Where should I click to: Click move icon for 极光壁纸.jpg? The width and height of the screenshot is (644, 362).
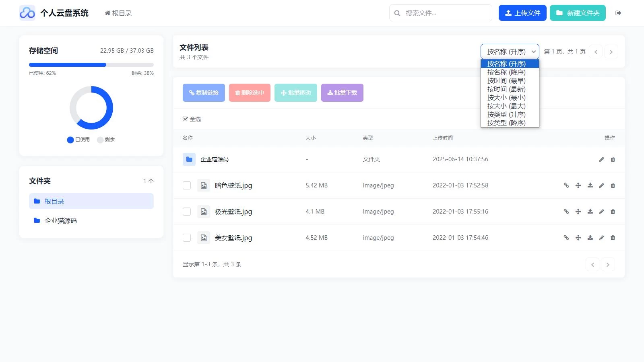[578, 212]
